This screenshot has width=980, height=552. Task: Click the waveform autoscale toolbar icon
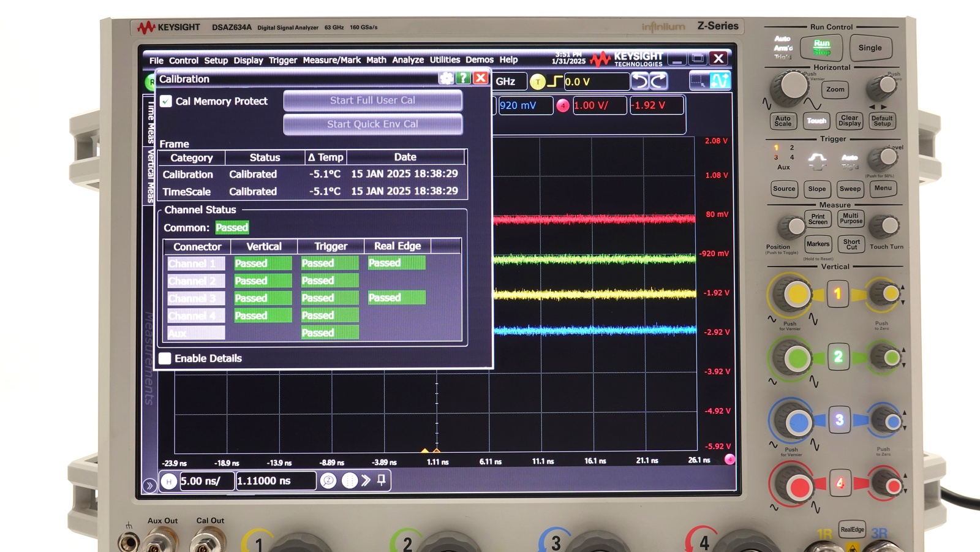(x=719, y=81)
